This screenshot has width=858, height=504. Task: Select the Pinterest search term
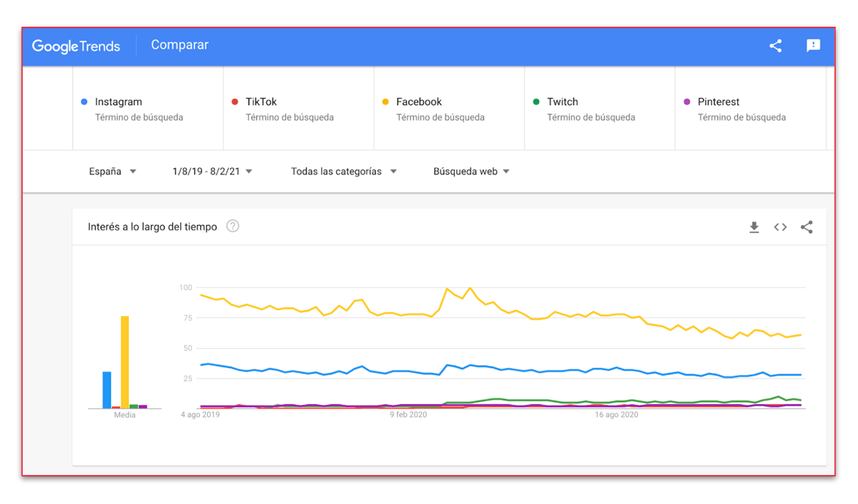[719, 102]
